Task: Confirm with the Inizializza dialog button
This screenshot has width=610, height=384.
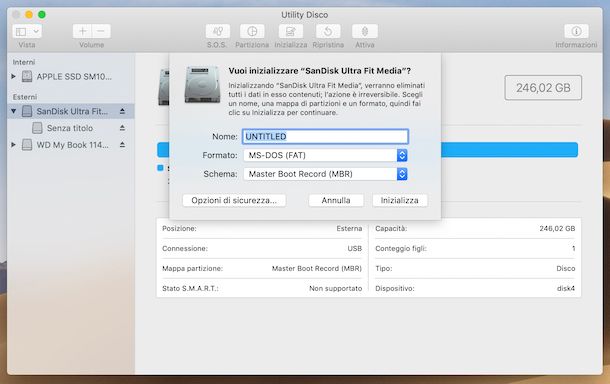Action: pyautogui.click(x=400, y=200)
